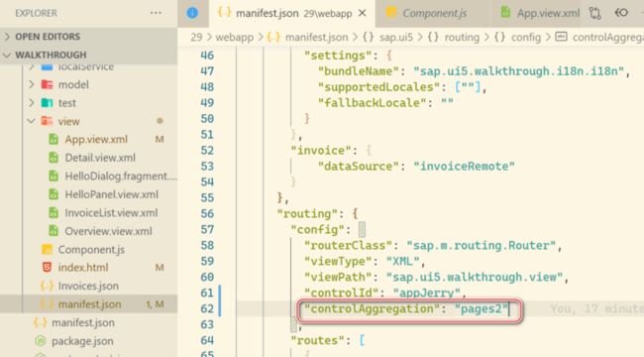Screen dimensions: 644x357
Task: Switch to the Component.js tab
Action: tap(433, 13)
